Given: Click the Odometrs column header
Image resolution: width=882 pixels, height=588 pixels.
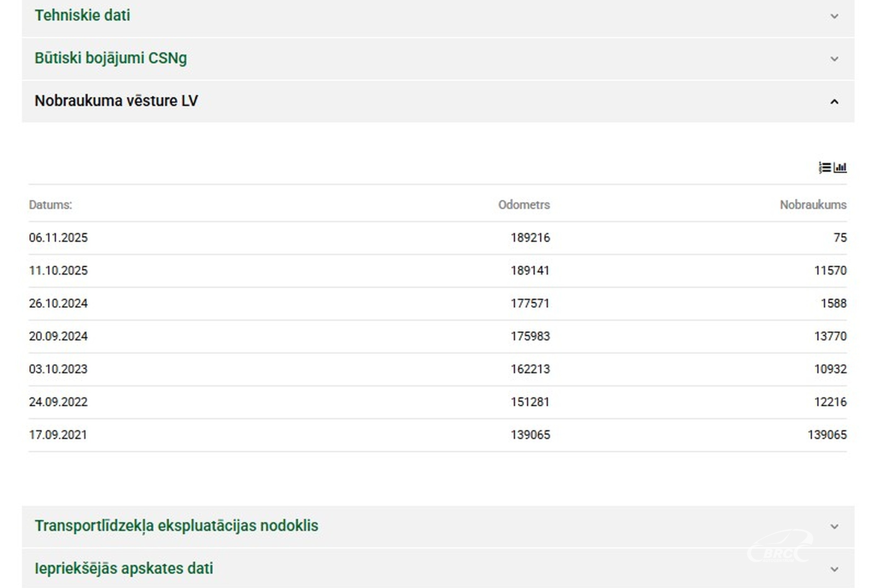Looking at the screenshot, I should [x=524, y=205].
